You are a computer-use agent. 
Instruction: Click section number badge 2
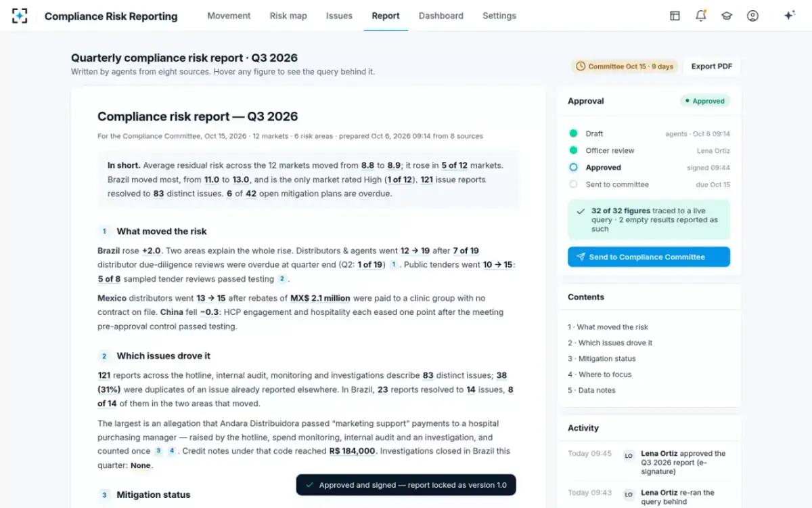pyautogui.click(x=104, y=356)
